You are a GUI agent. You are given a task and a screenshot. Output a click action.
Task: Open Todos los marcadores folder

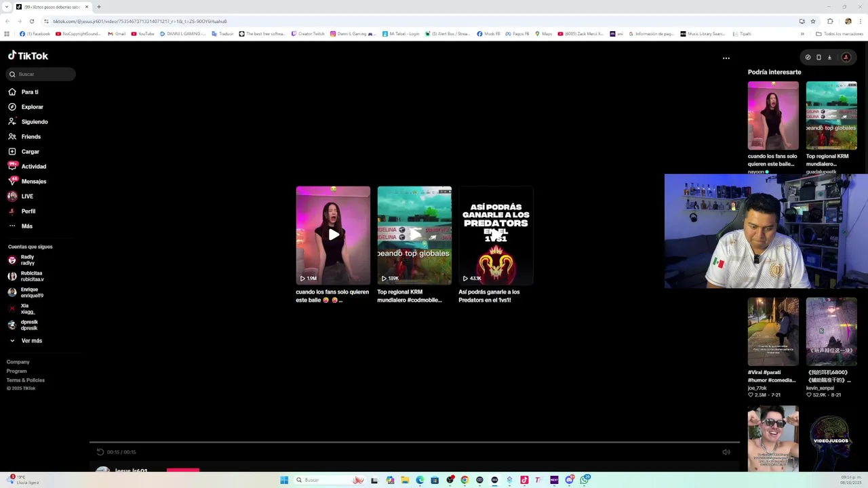[x=840, y=34]
